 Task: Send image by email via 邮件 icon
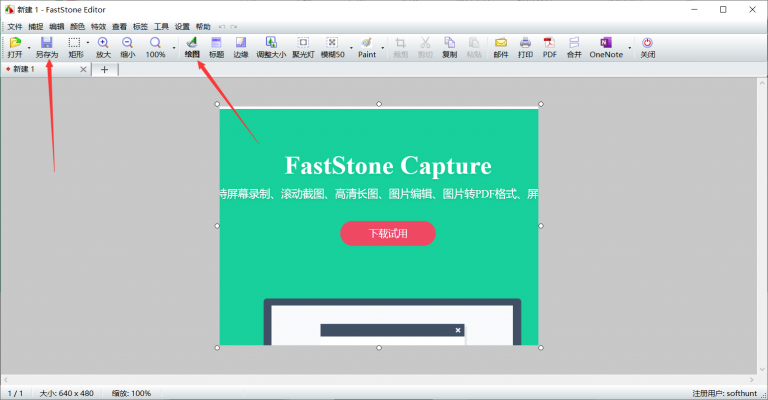pos(501,47)
